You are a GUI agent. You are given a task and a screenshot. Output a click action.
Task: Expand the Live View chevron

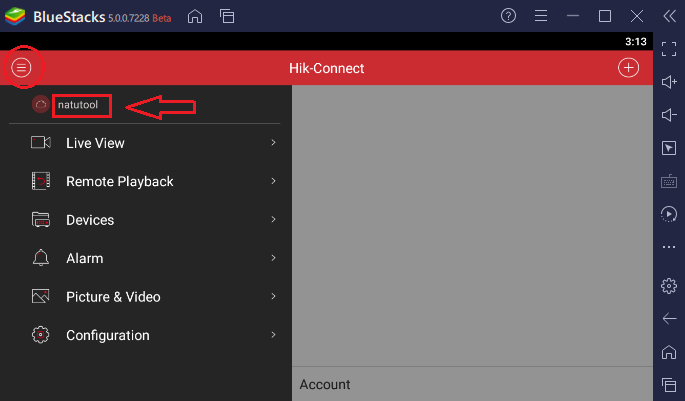point(273,142)
